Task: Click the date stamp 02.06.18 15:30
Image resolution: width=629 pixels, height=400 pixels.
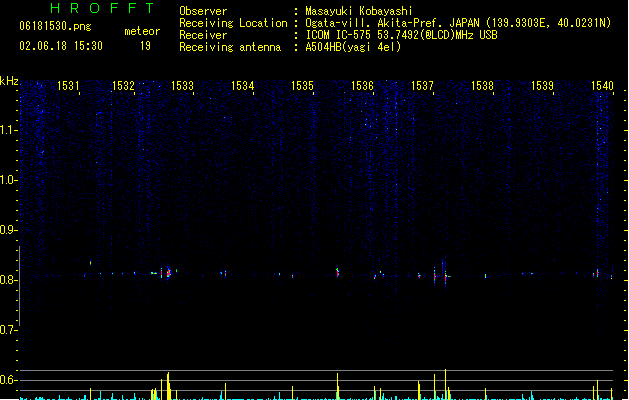Action: [61, 46]
